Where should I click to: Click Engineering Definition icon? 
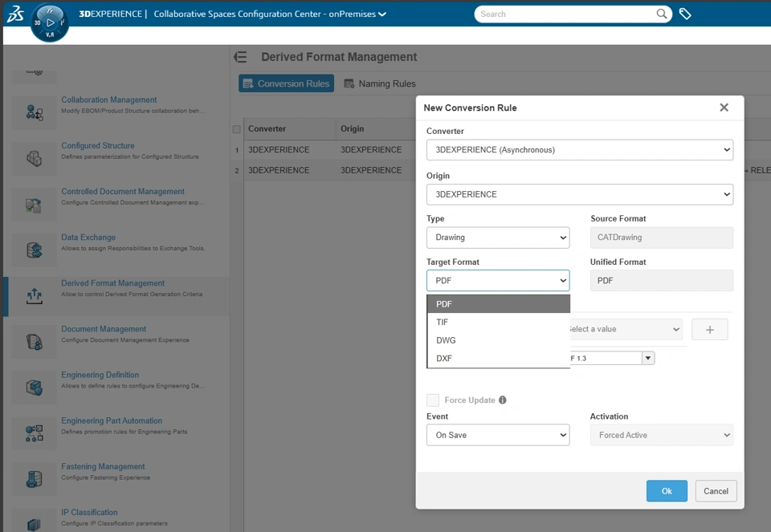pyautogui.click(x=34, y=387)
